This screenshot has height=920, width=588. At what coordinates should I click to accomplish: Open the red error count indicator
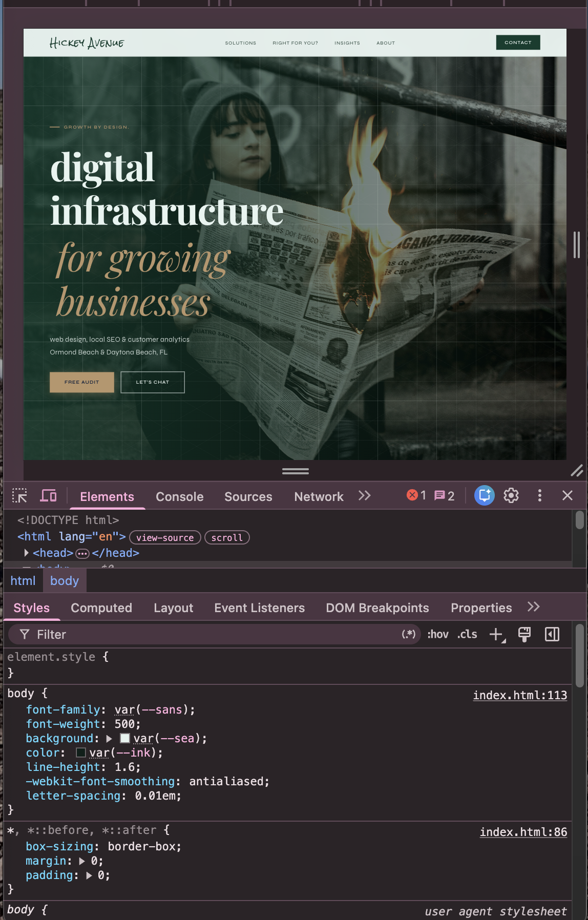coord(416,495)
